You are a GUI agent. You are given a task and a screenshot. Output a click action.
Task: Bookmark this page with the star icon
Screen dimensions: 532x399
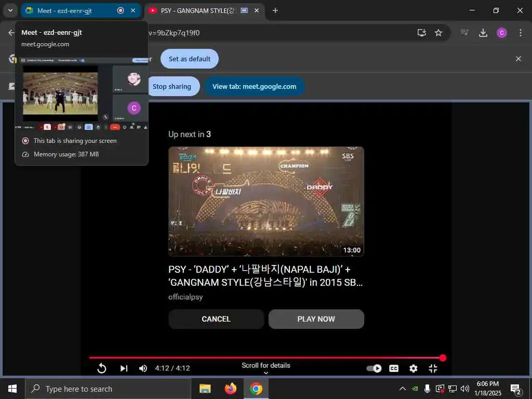[438, 33]
